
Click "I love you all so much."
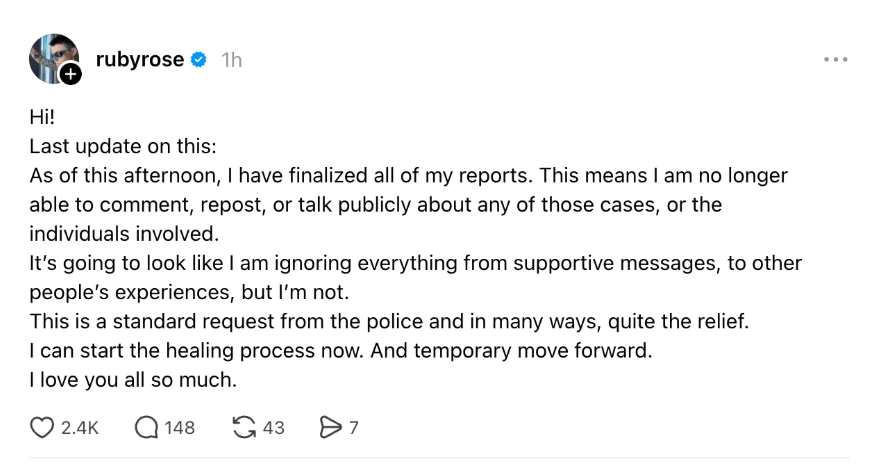click(x=130, y=381)
